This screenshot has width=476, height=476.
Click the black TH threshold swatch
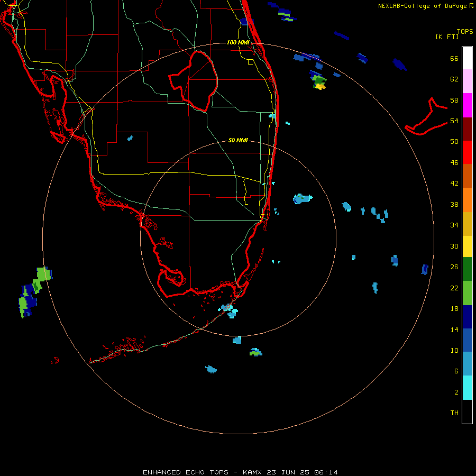[467, 411]
